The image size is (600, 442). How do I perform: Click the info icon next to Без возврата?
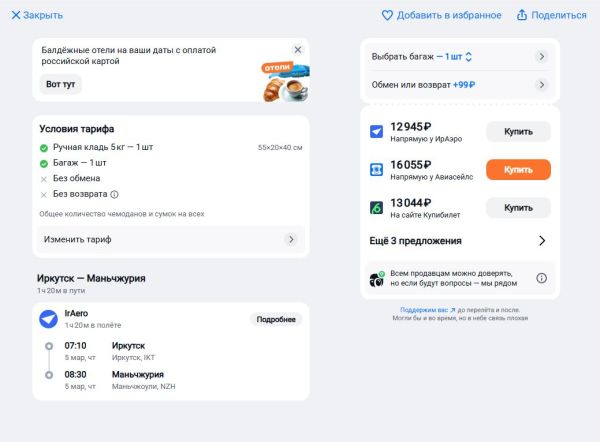(x=114, y=194)
